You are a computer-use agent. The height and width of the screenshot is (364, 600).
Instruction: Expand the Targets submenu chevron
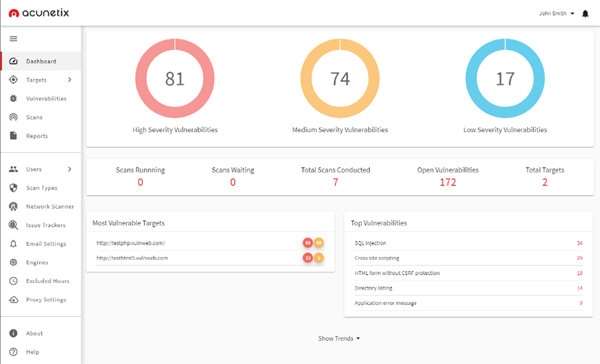70,80
